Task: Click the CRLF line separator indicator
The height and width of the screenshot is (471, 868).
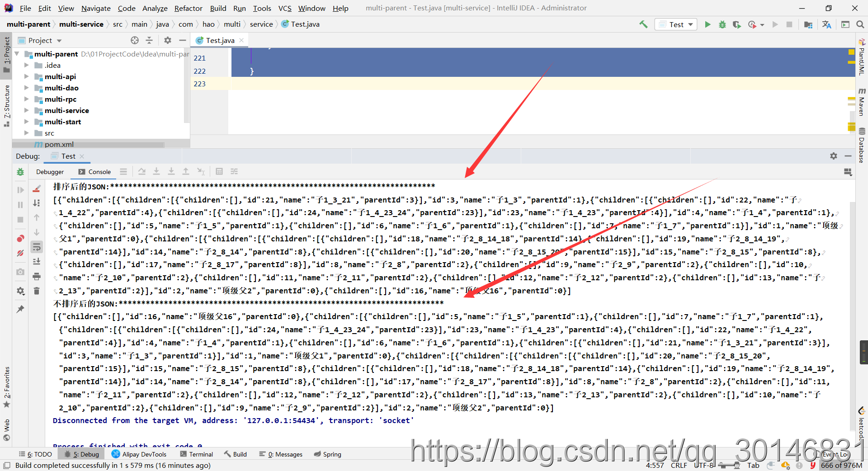Action: (x=679, y=465)
